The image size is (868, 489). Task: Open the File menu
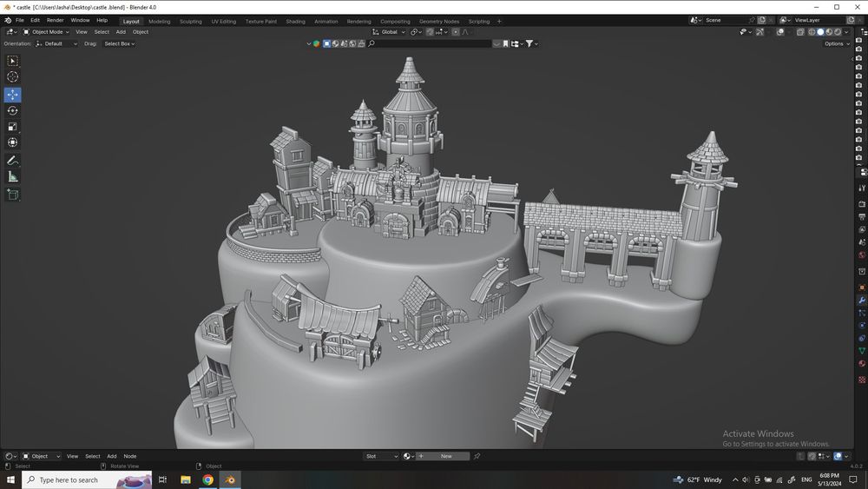[x=20, y=21]
